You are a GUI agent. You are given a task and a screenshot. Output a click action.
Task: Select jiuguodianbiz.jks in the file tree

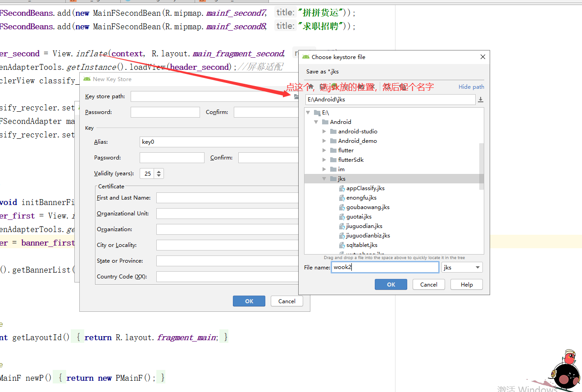point(368,236)
